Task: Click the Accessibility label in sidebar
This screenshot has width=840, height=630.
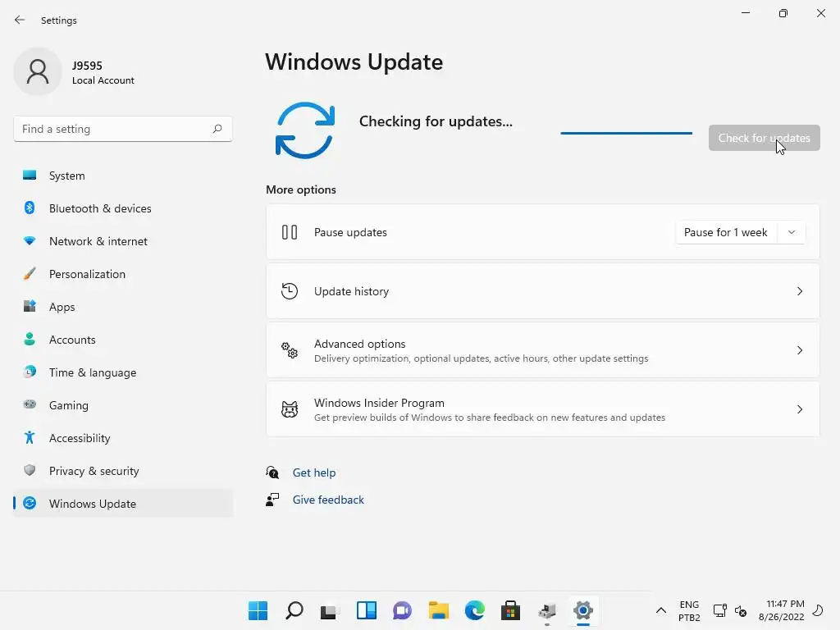Action: tap(80, 438)
